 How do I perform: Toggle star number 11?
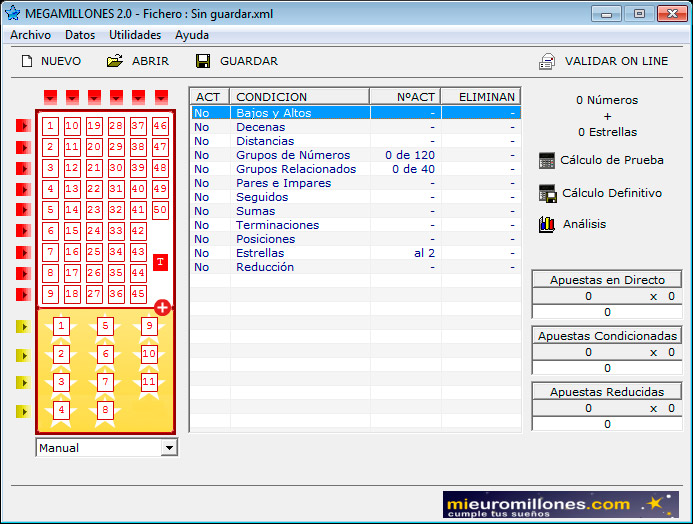coord(149,382)
